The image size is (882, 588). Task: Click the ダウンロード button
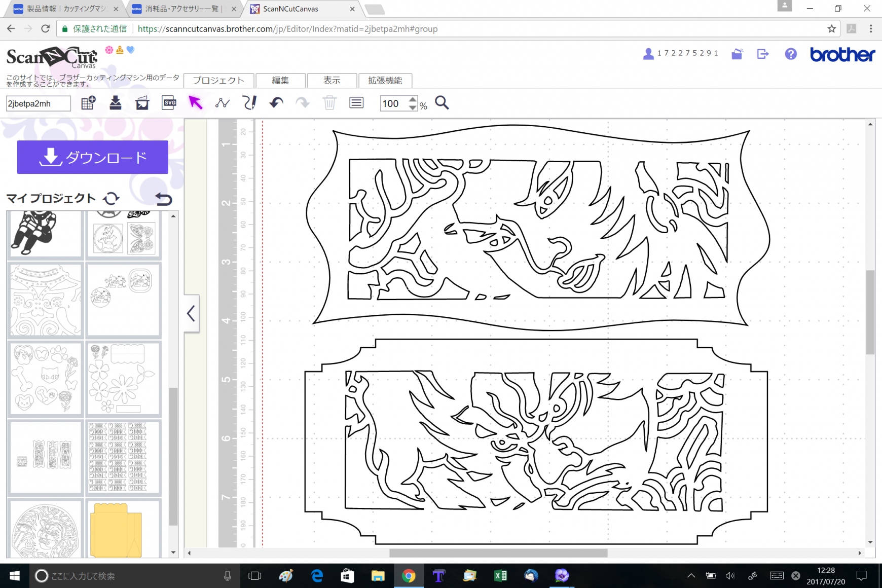93,157
